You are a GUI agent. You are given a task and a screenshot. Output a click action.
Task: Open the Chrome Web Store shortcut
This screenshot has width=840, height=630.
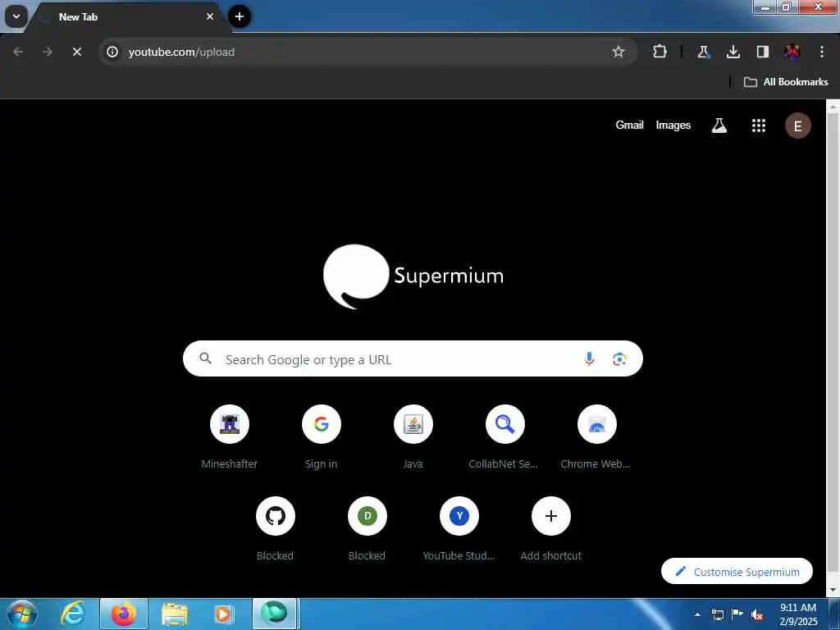pyautogui.click(x=596, y=438)
